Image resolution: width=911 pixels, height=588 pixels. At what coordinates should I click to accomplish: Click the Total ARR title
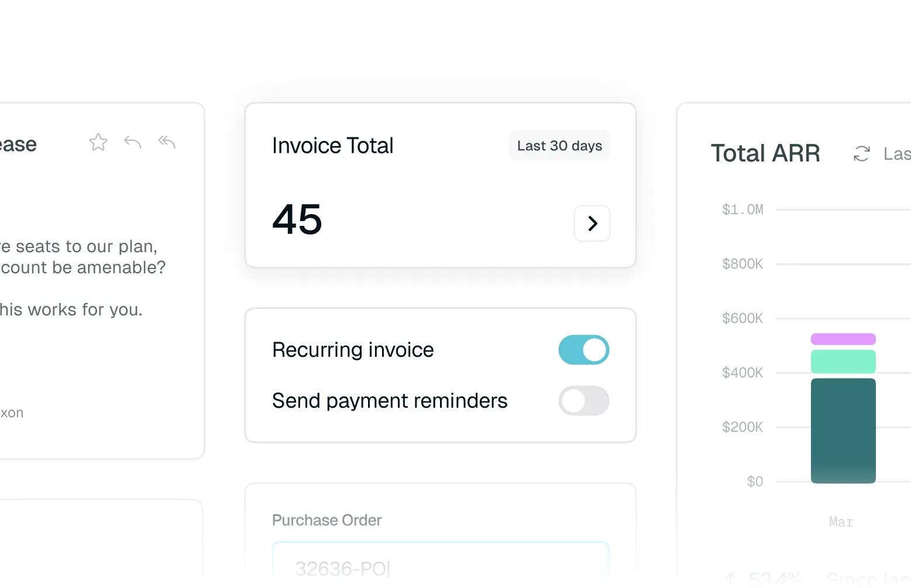coord(765,153)
